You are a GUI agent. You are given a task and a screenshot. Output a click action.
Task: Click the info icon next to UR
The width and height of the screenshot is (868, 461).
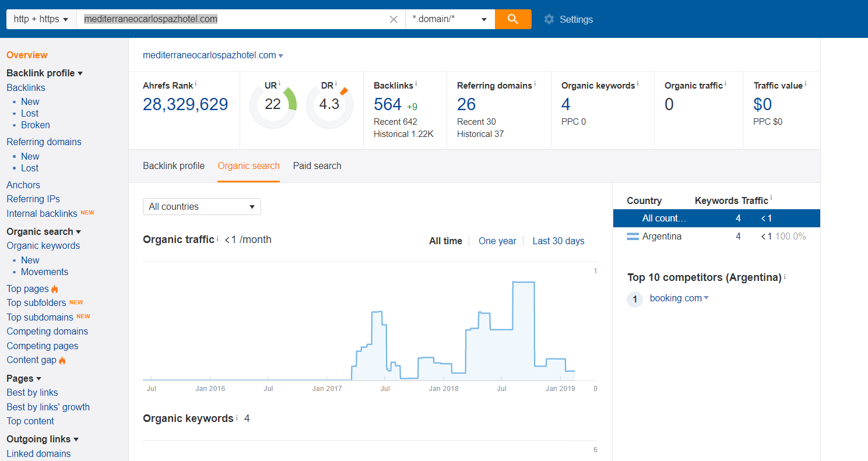tap(280, 83)
